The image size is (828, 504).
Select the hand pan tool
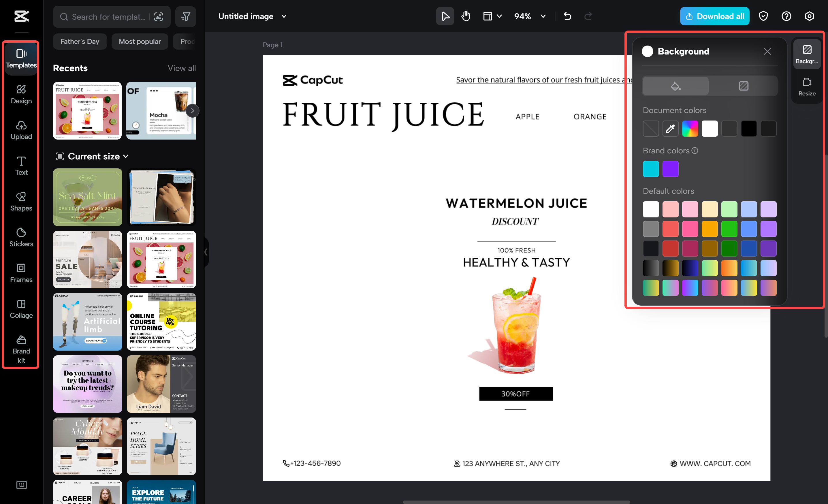465,16
